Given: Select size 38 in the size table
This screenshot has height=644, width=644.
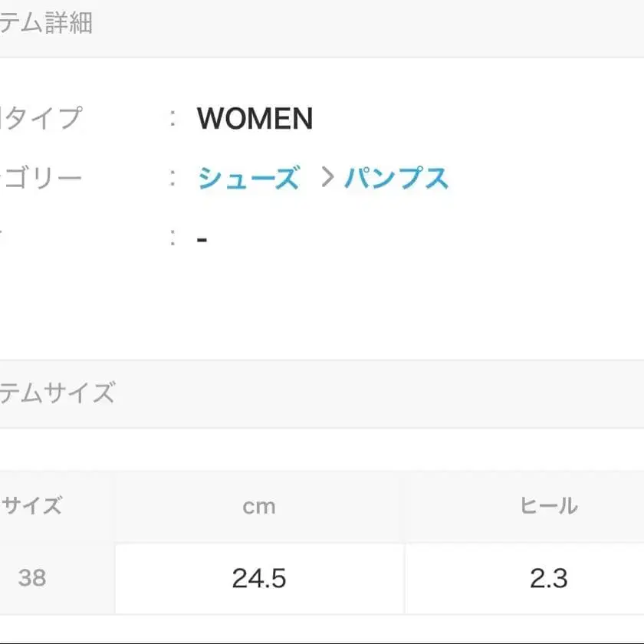Looking at the screenshot, I should tap(32, 577).
